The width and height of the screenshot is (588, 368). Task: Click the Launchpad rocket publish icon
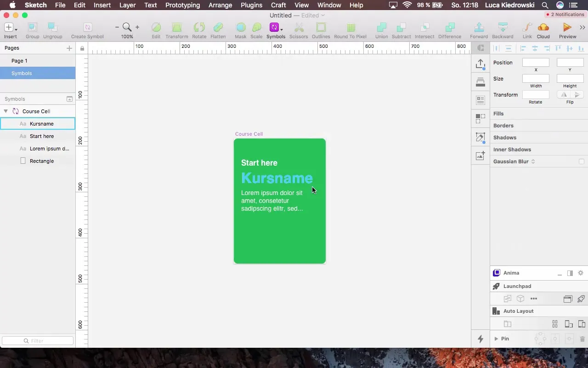tap(581, 299)
